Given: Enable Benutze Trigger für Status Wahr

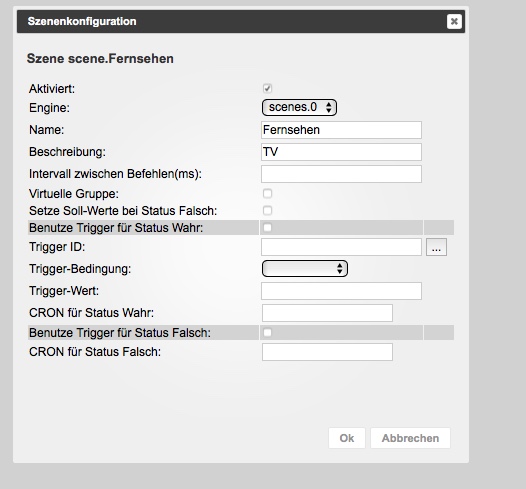Looking at the screenshot, I should click(x=267, y=228).
